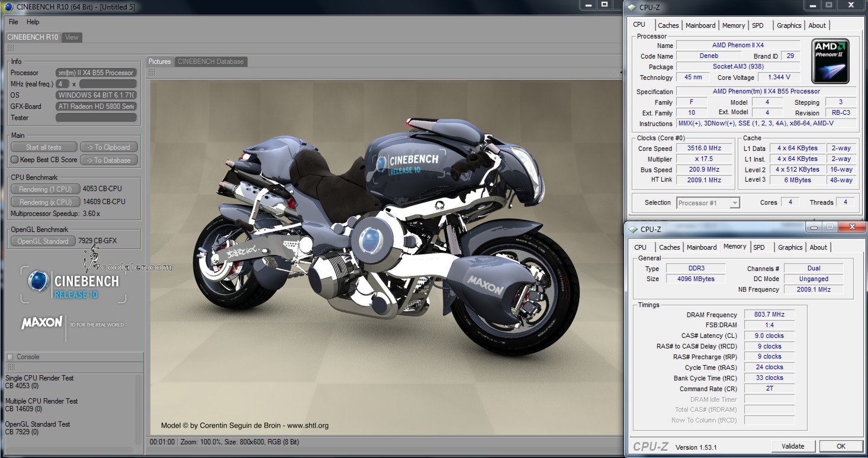The width and height of the screenshot is (868, 458).
Task: Open the Help menu in CINEBENCH
Action: pyautogui.click(x=33, y=22)
